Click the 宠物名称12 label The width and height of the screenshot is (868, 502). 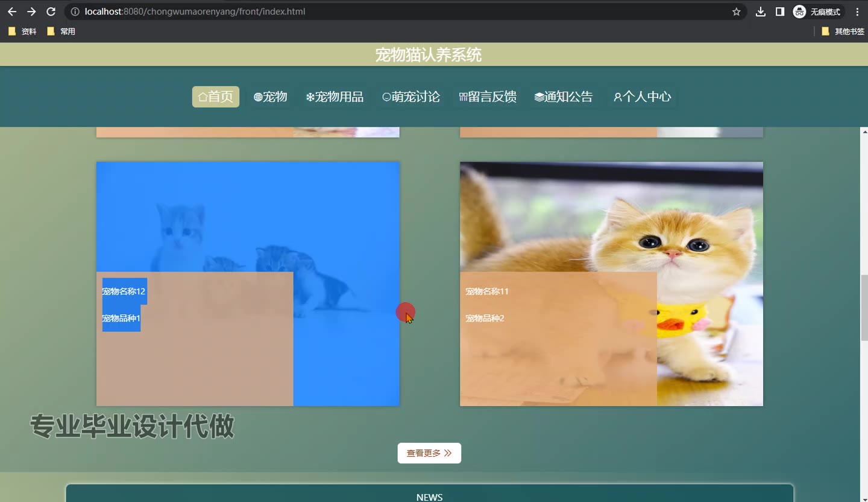[x=124, y=291]
